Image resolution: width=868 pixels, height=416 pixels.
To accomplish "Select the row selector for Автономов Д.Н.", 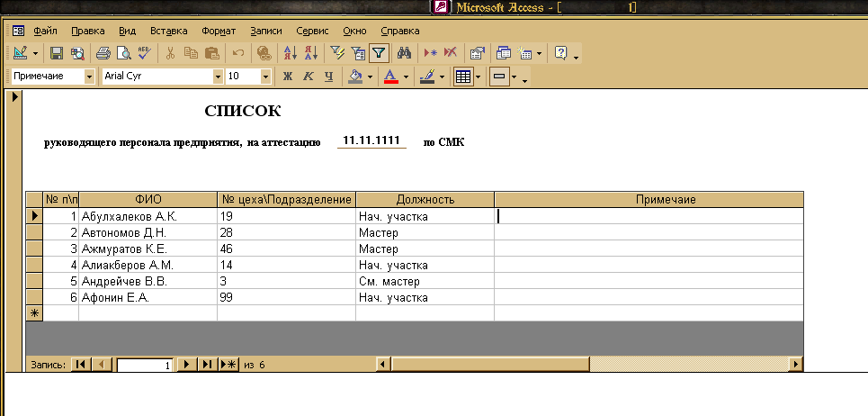I will 34,232.
